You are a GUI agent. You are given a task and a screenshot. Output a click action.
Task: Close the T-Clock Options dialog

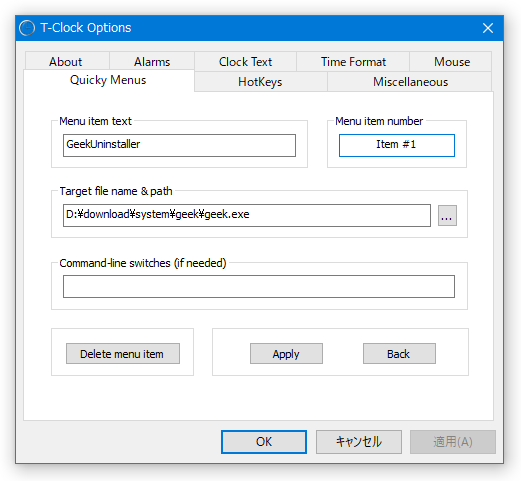coord(488,28)
